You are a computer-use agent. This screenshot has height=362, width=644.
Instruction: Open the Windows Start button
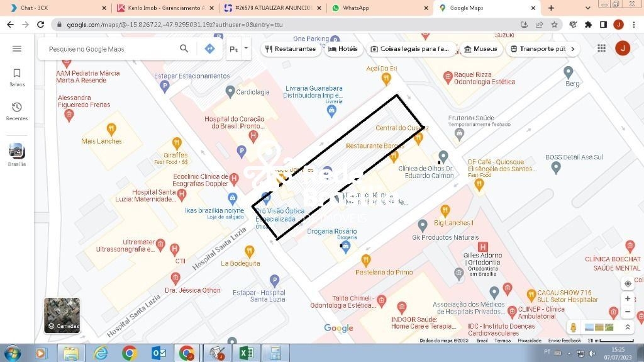(13, 353)
